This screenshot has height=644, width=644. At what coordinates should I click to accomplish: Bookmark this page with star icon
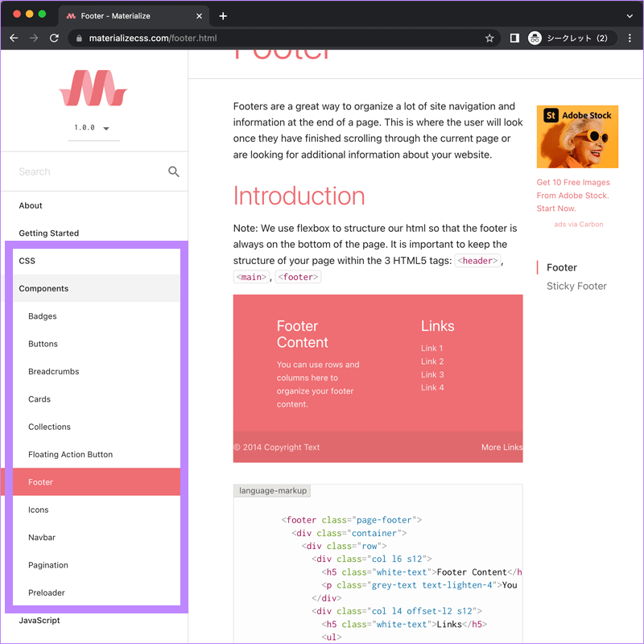[489, 38]
